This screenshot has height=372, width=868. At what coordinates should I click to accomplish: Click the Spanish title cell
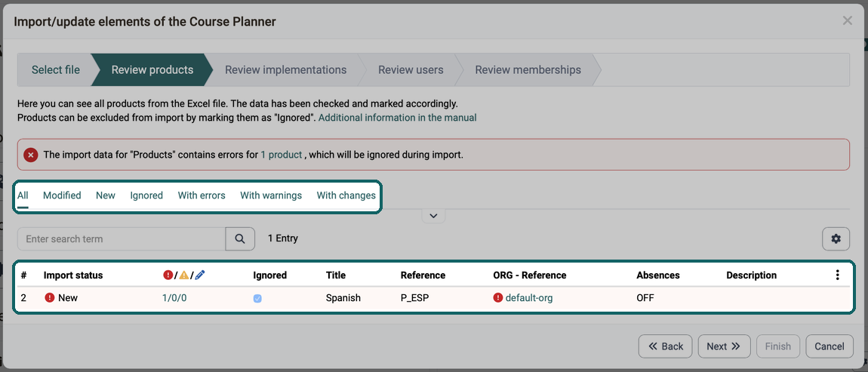343,298
